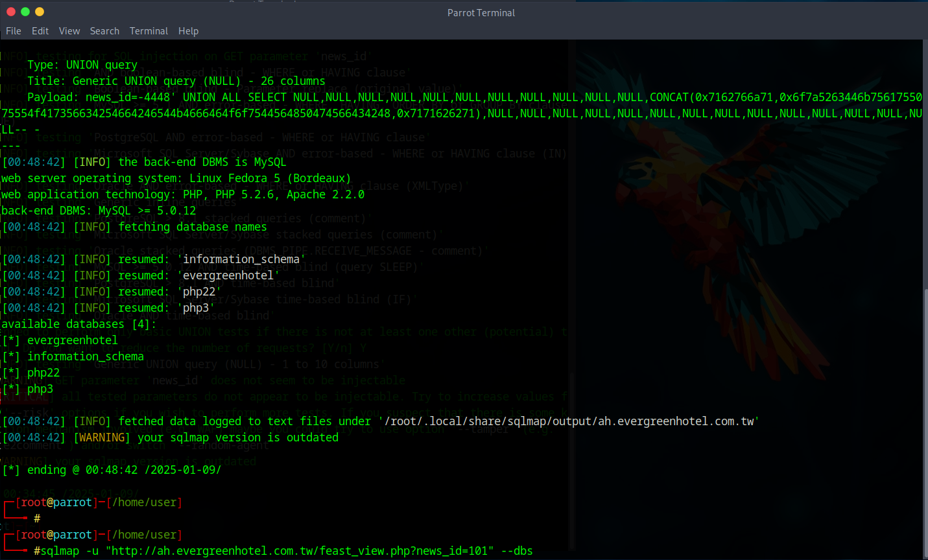The height and width of the screenshot is (560, 928).
Task: Click the 'Payload: news_id=-4448' text
Action: click(102, 97)
